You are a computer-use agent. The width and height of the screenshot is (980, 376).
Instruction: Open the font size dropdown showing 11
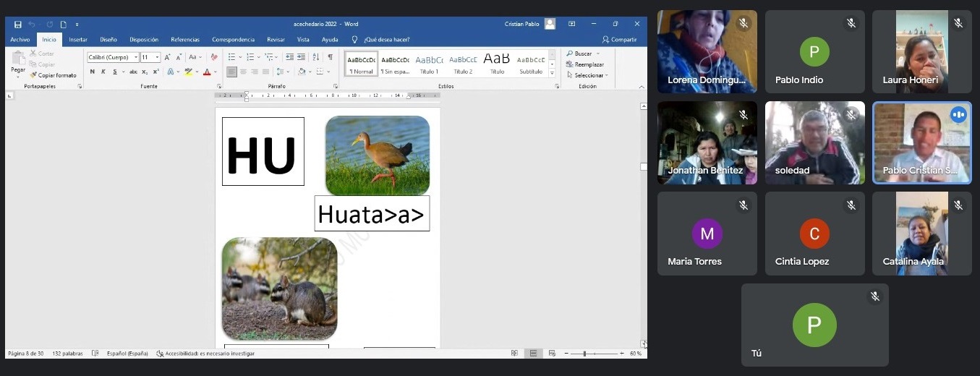pyautogui.click(x=158, y=57)
